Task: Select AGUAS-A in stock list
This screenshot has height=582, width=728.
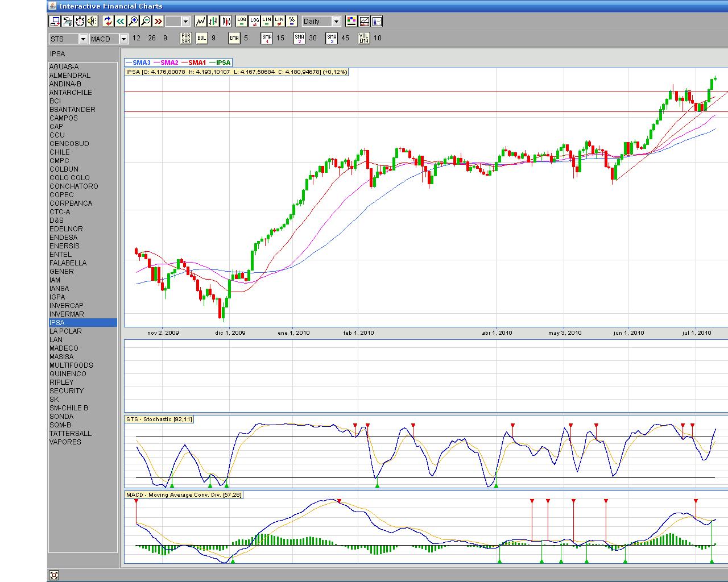Action: click(x=83, y=66)
